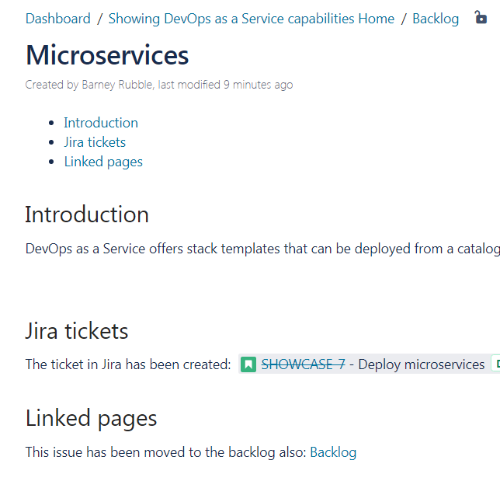Click the DevOps as a Service introduction paragraph
Image resolution: width=500 pixels, height=502 pixels.
[263, 249]
